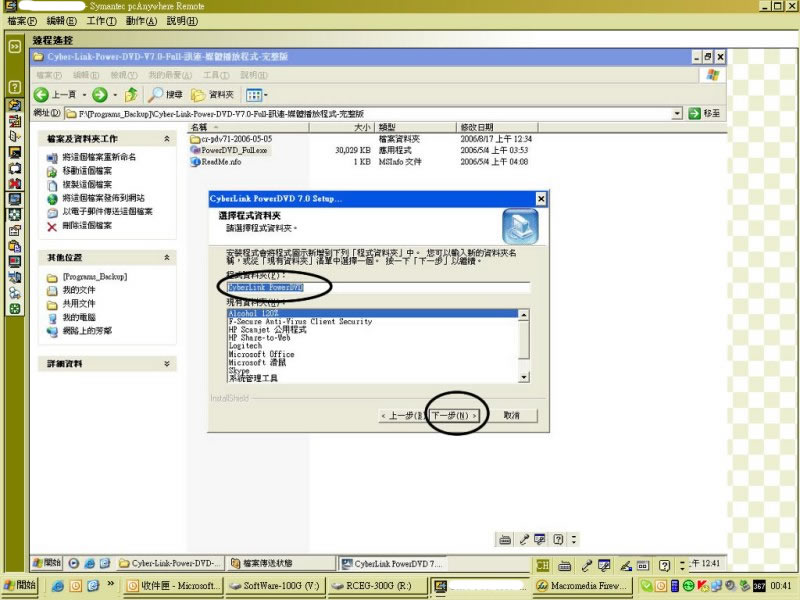Open 收件匣 - Microsoft taskbar button
The height and width of the screenshot is (600, 800).
click(x=173, y=586)
